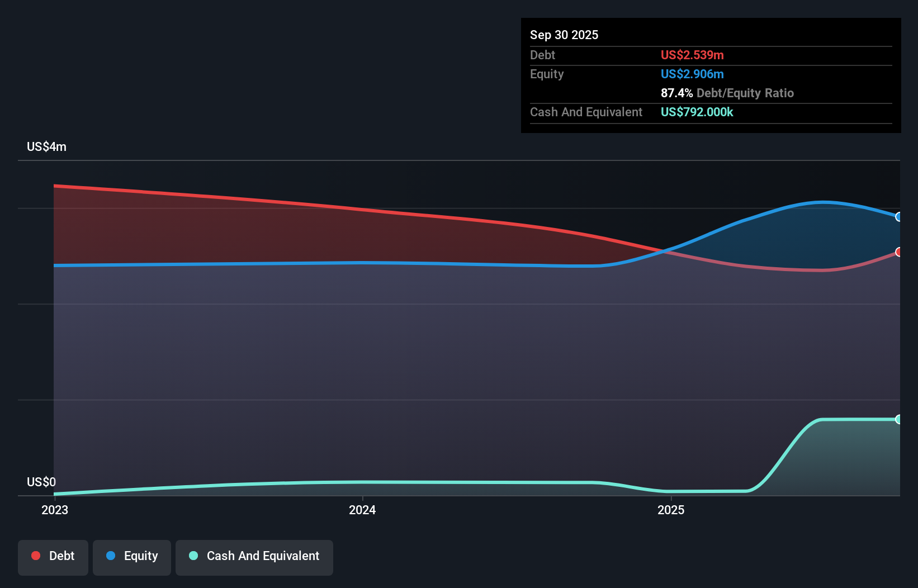The height and width of the screenshot is (588, 918).
Task: Click the blue Equity legend dot
Action: point(111,556)
